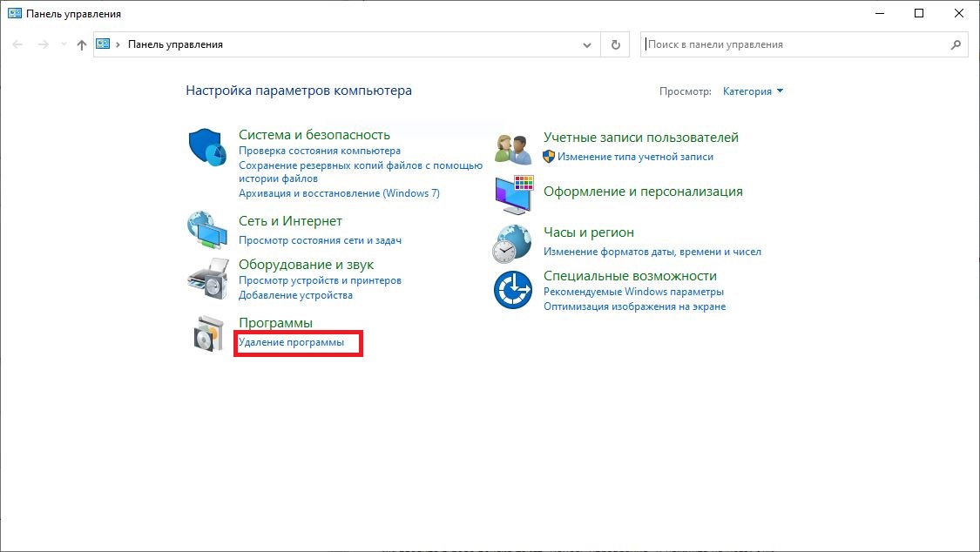Expand the Категория view dropdown
The image size is (980, 552).
point(754,91)
